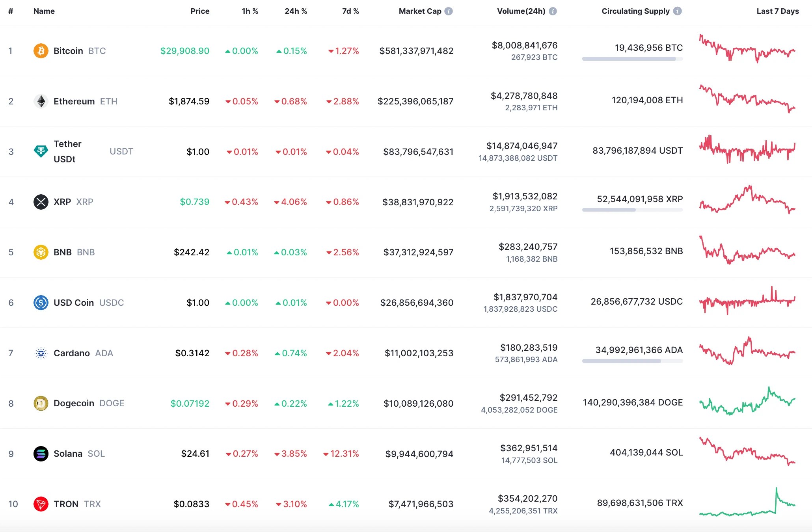Viewport: 812px width, 532px height.
Task: Open the TRON coin page link
Action: tap(66, 504)
